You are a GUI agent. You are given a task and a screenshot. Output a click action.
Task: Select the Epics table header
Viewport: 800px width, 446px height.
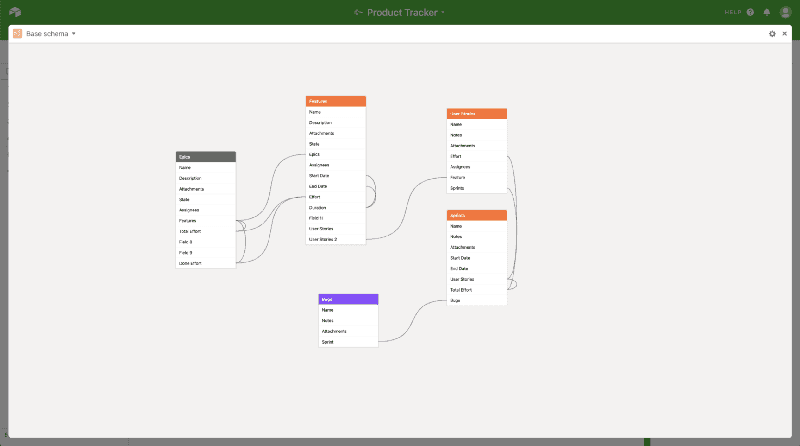point(205,157)
